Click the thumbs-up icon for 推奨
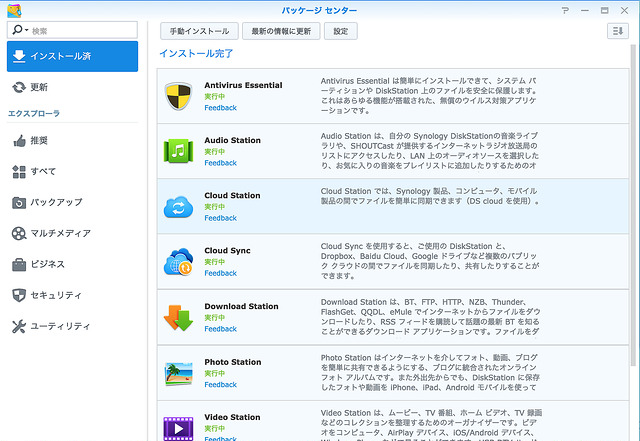This screenshot has height=441, width=640. (19, 141)
